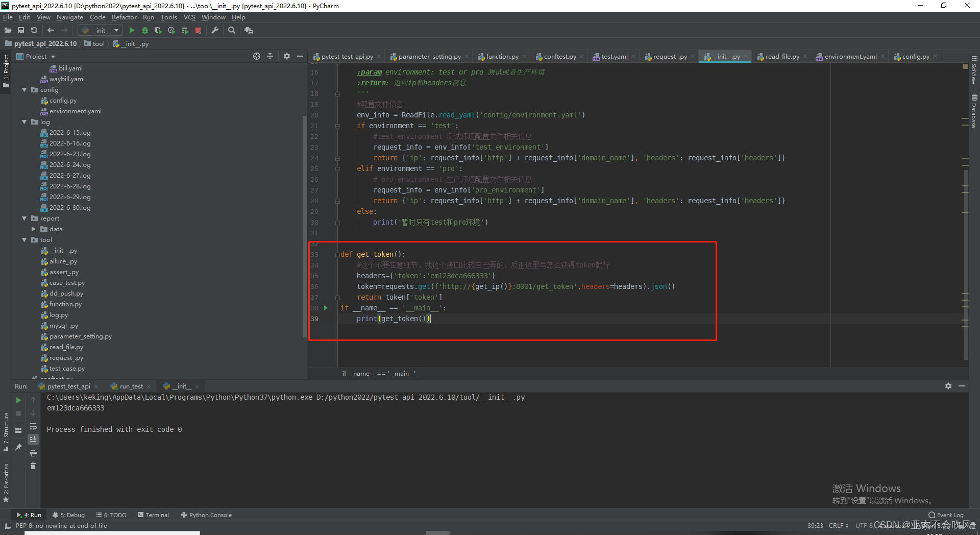Viewport: 980px width, 535px height.
Task: Open the Project view dropdown selector
Action: coord(36,57)
